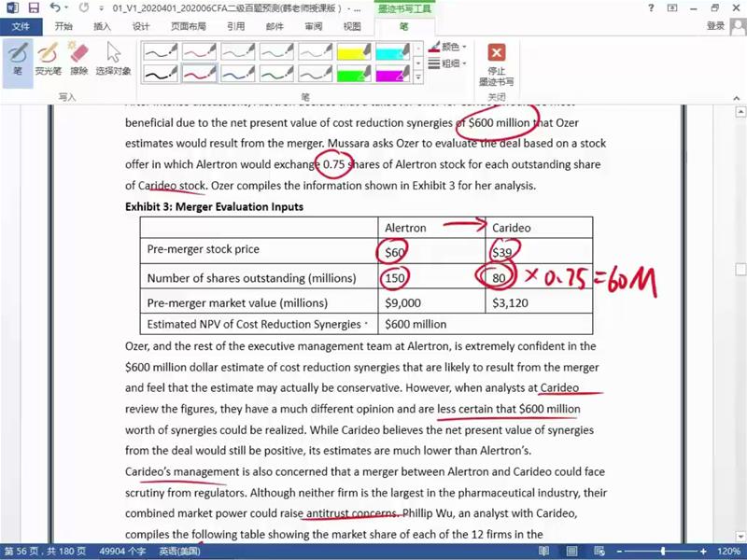The width and height of the screenshot is (747, 560).
Task: Open the undo history dropdown arrow
Action: [x=67, y=7]
